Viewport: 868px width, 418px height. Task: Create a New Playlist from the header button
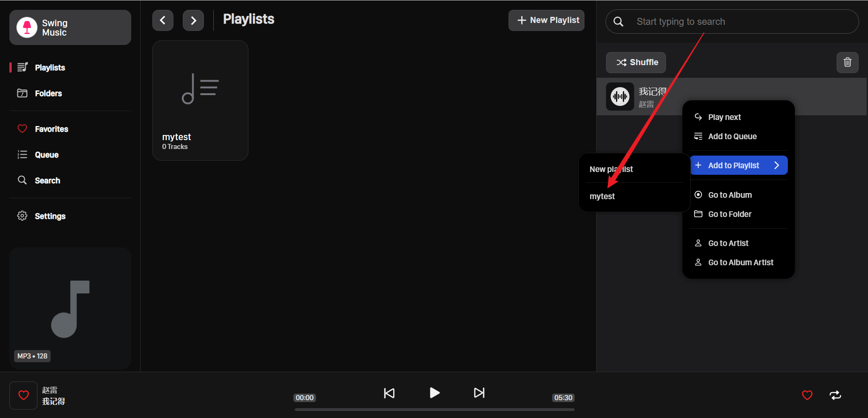546,20
